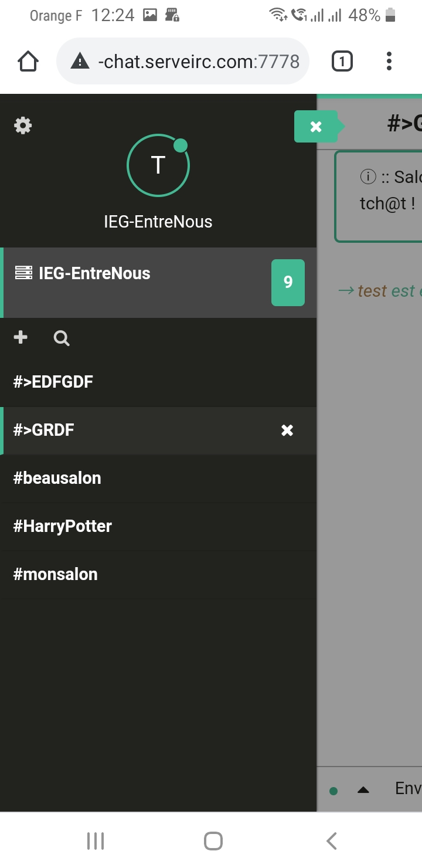This screenshot has width=422, height=868.
Task: Tap the unread badge showing 9
Action: click(288, 282)
